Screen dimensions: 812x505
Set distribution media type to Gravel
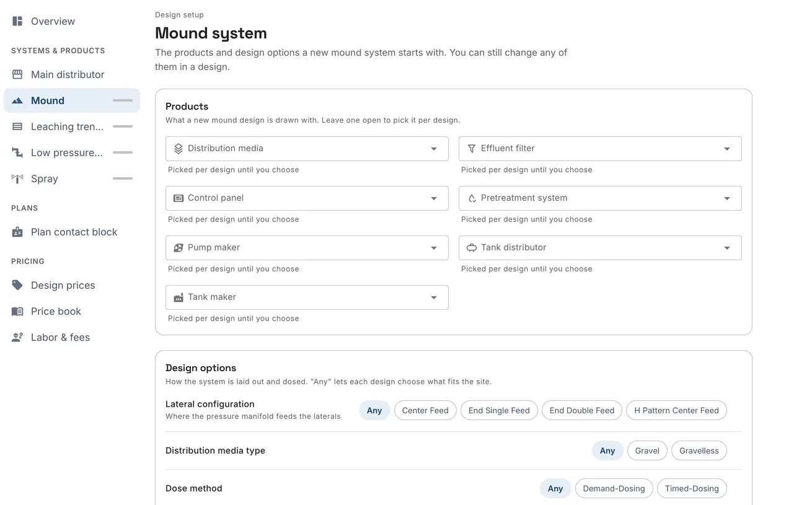[647, 450]
